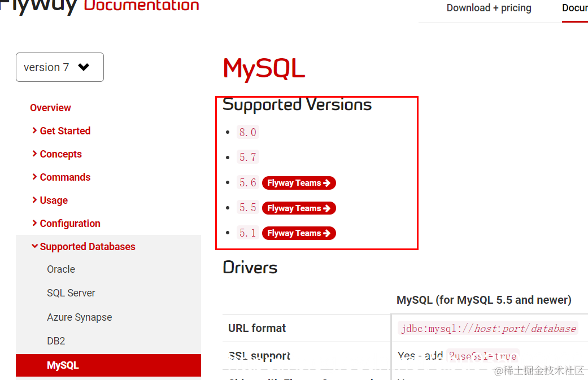Select the highlighted MySQL sidebar item

pyautogui.click(x=108, y=365)
